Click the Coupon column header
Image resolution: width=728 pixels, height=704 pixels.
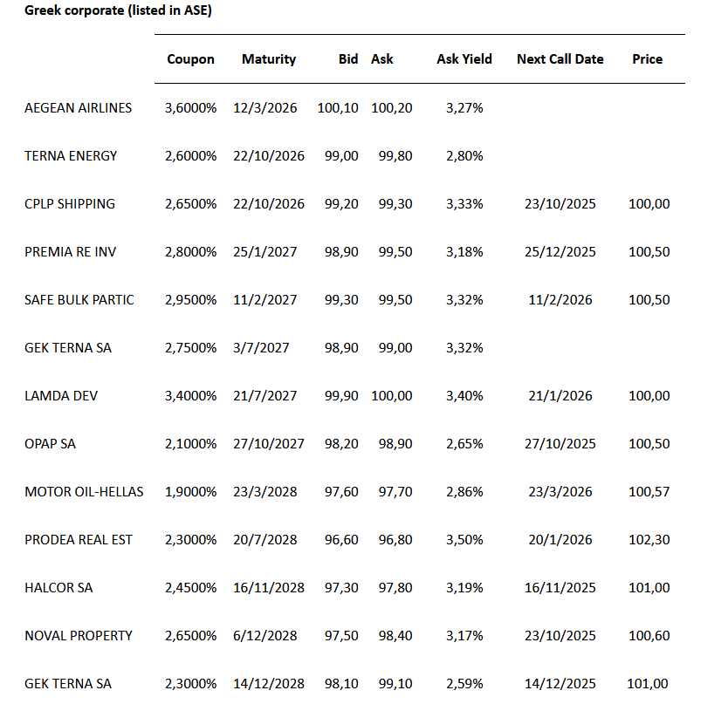190,59
